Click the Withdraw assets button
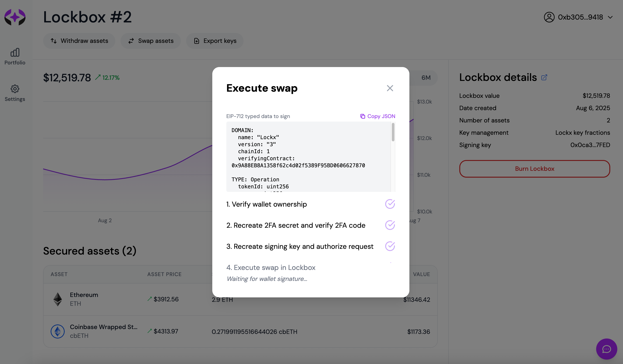The height and width of the screenshot is (364, 623). pos(79,41)
